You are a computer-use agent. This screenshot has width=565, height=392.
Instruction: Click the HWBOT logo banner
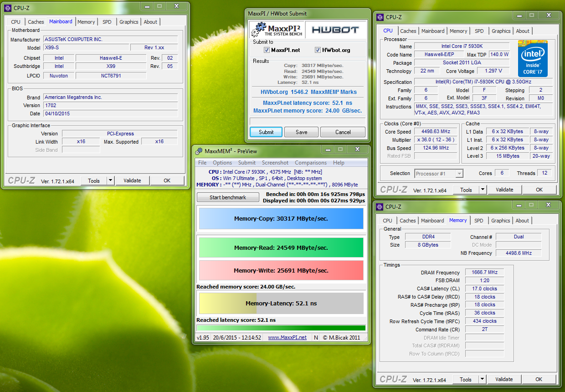(x=335, y=30)
